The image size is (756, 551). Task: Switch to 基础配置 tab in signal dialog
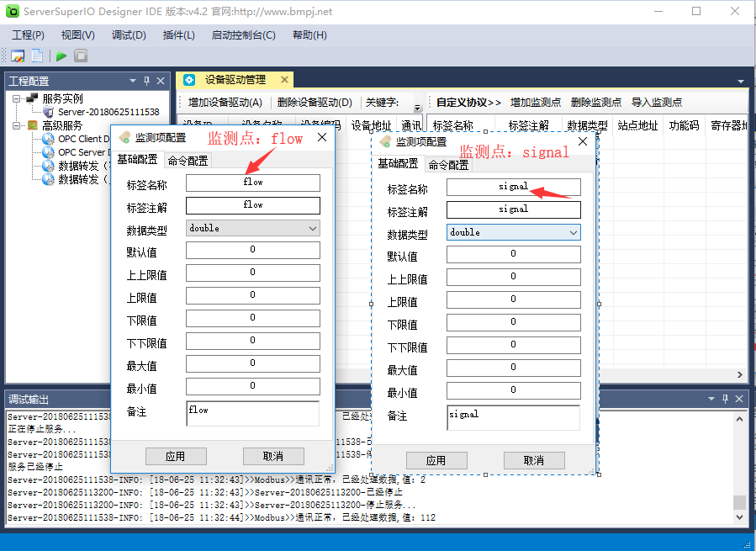tap(398, 163)
